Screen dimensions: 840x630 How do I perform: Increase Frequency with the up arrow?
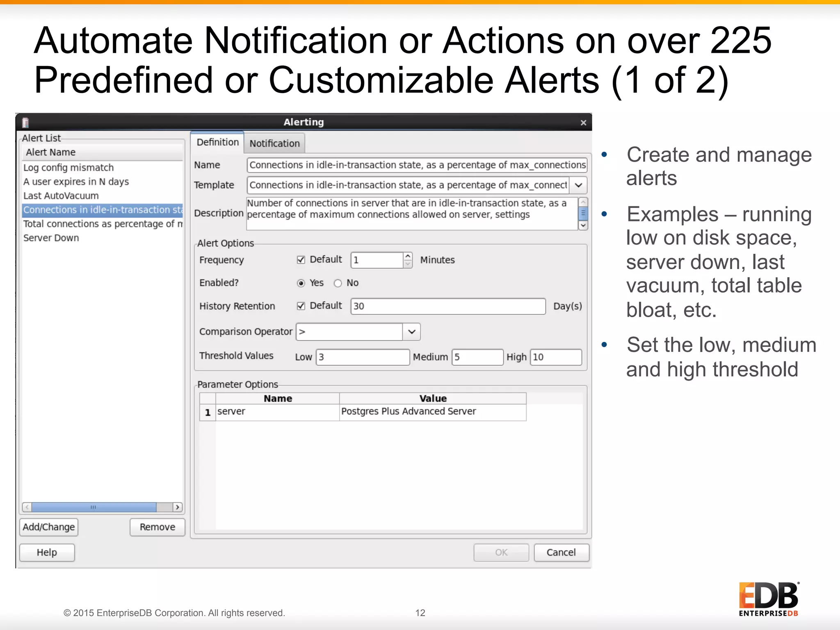[x=408, y=256]
